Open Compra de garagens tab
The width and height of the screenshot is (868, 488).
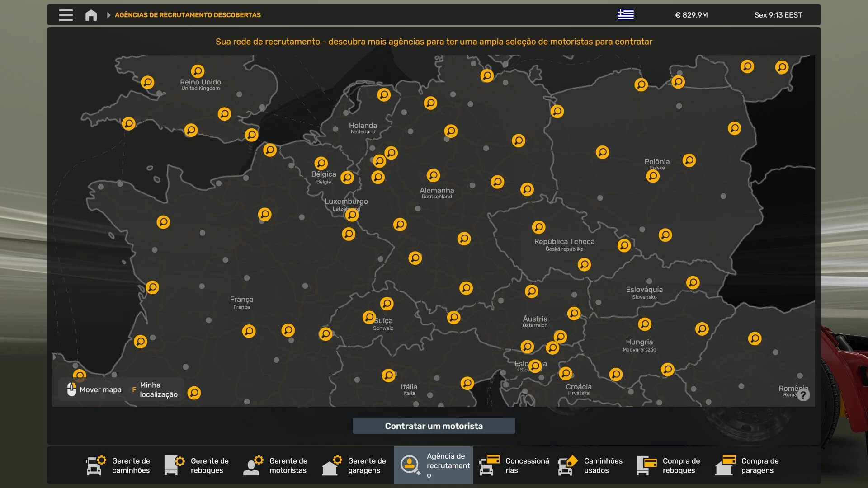(748, 465)
